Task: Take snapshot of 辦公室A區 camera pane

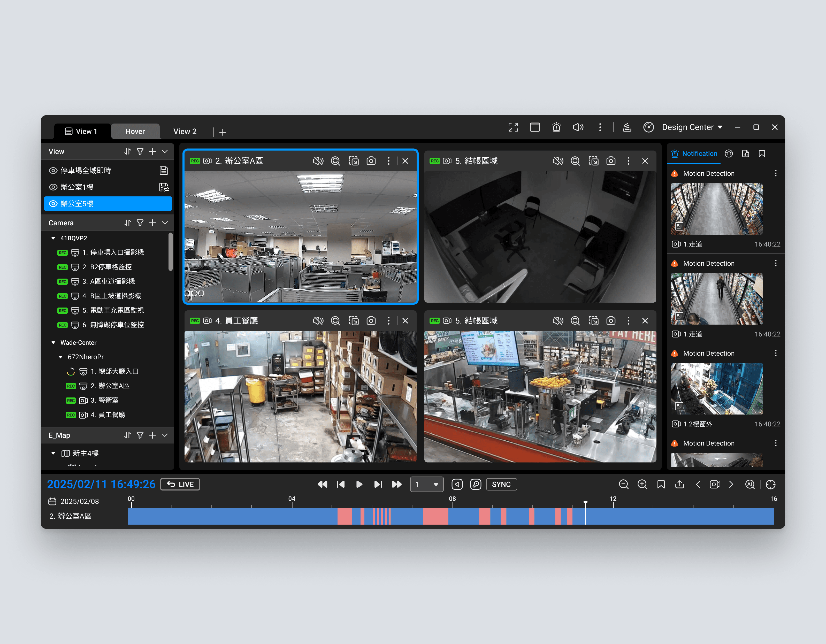Action: (x=371, y=161)
